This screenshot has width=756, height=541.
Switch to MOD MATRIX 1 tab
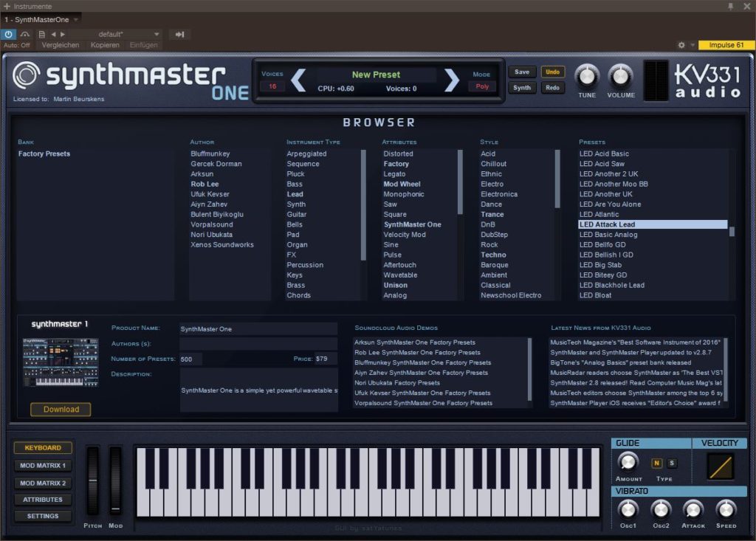coord(43,466)
